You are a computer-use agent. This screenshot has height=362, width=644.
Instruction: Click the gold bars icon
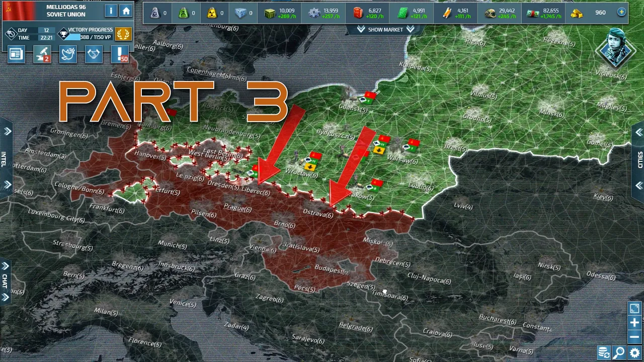coord(577,13)
